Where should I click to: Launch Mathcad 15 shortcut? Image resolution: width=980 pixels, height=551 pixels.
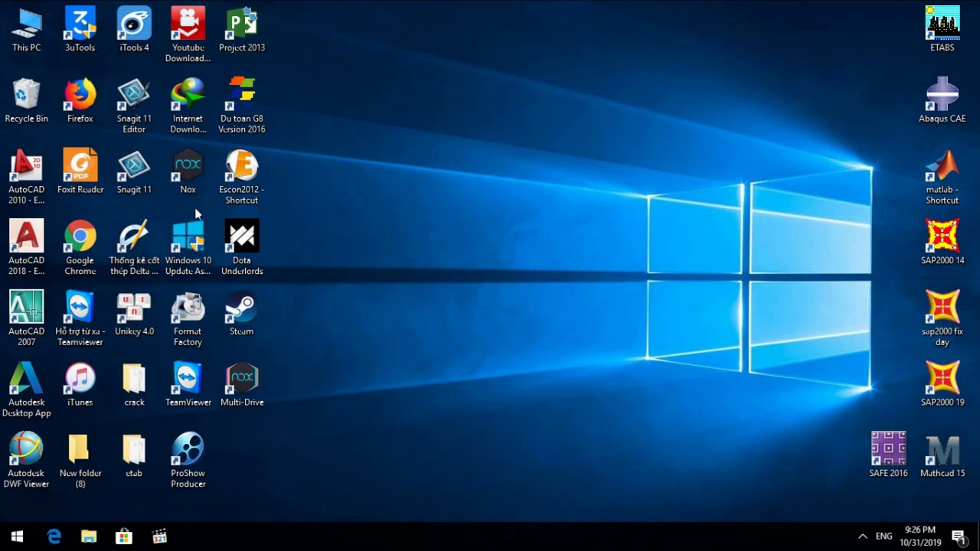tap(942, 456)
